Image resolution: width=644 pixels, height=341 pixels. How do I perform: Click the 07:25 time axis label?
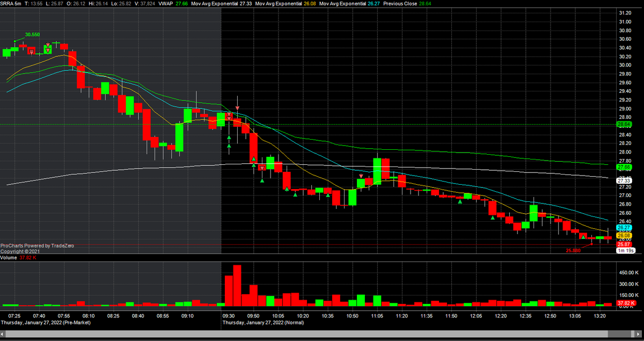click(14, 316)
